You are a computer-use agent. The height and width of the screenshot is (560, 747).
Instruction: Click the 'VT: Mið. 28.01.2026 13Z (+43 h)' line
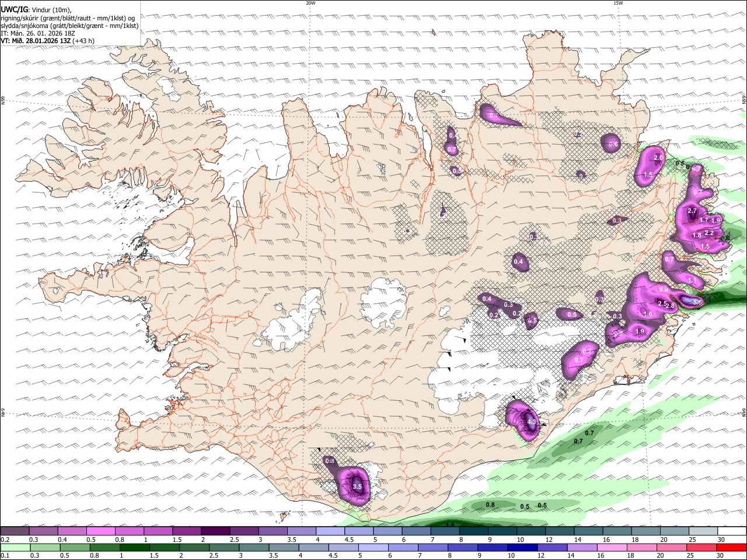pos(47,41)
